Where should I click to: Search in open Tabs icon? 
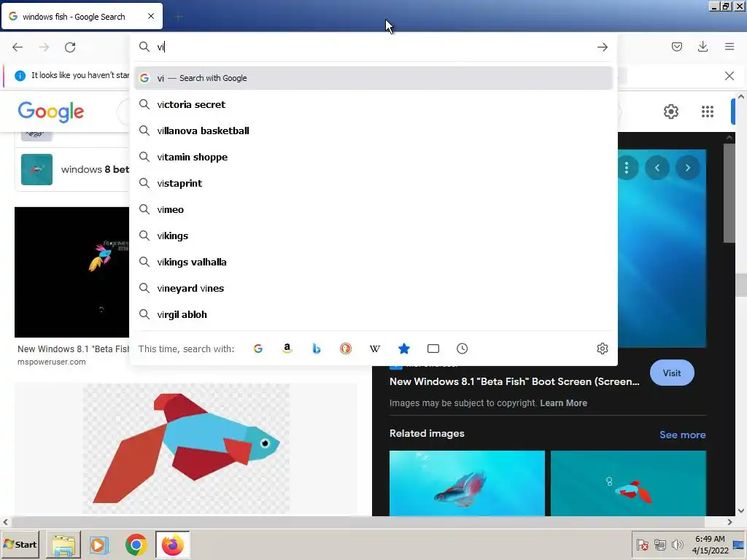click(x=433, y=349)
